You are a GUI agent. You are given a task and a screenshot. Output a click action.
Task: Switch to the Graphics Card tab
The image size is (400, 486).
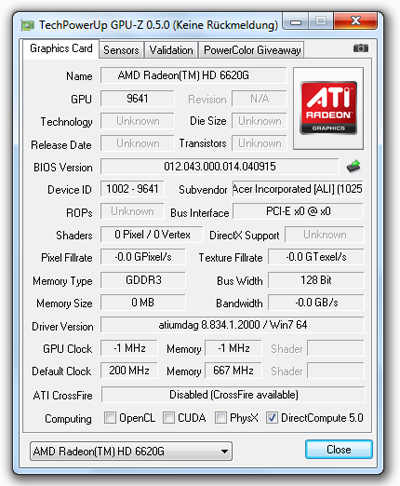[61, 49]
